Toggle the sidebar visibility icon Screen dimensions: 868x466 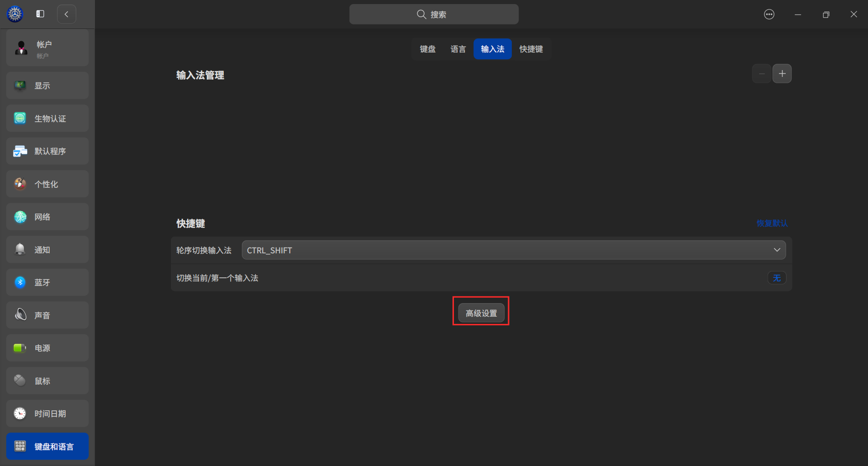(40, 14)
